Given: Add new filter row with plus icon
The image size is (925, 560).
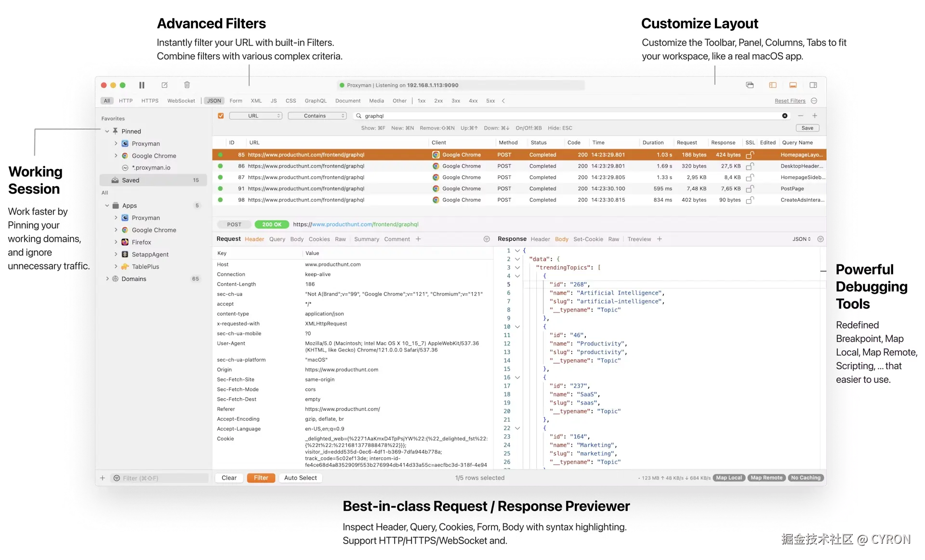Looking at the screenshot, I should 815,116.
